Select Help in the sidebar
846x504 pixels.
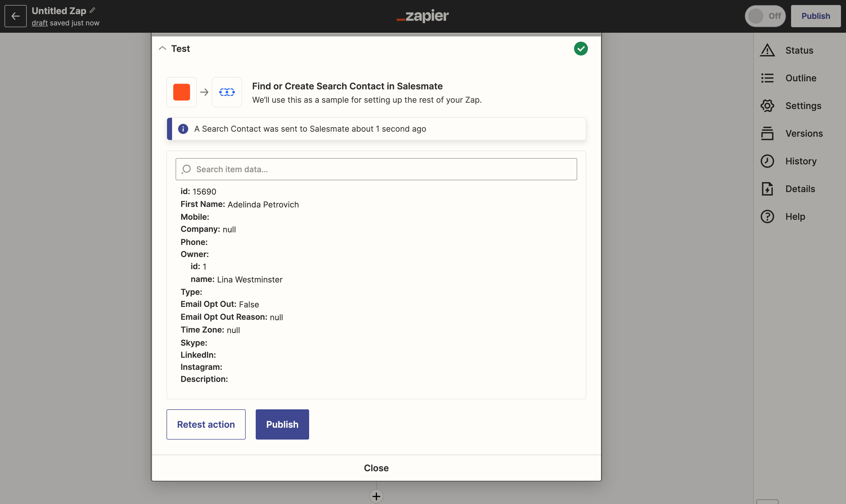click(795, 216)
